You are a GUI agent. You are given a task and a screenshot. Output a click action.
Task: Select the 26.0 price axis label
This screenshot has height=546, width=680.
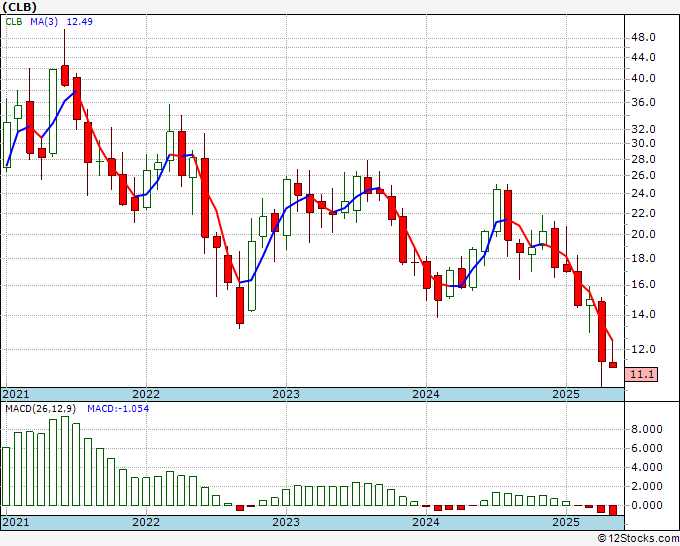[x=643, y=176]
